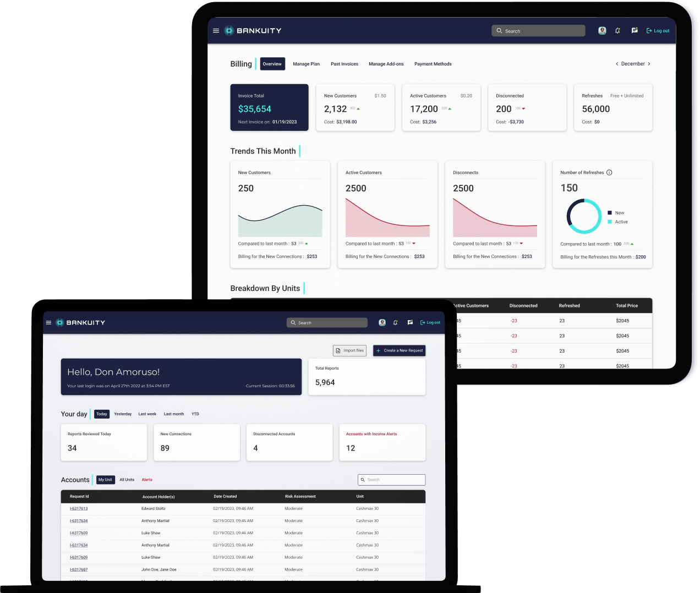This screenshot has height=593, width=700.
Task: Select the Payment Methods tab
Action: 433,64
